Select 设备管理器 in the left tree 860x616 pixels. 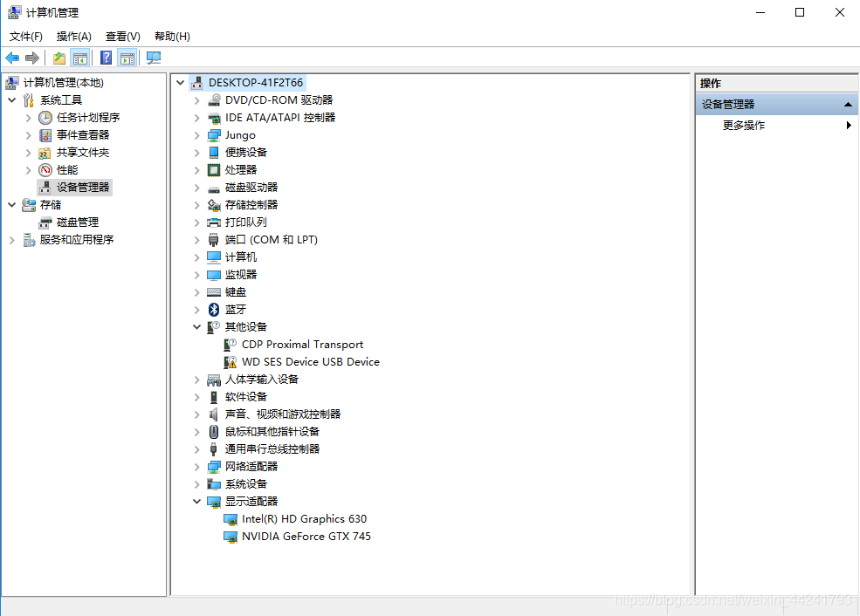point(83,188)
